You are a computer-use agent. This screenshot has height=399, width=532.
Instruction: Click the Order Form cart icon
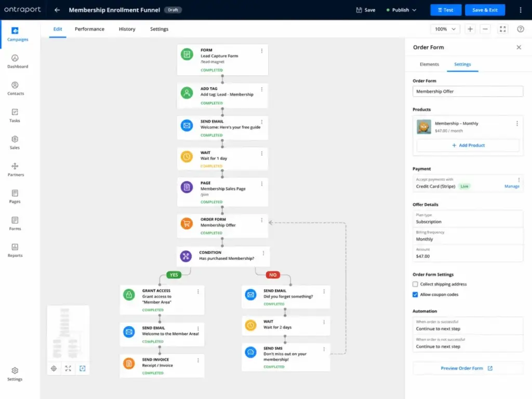[187, 223]
